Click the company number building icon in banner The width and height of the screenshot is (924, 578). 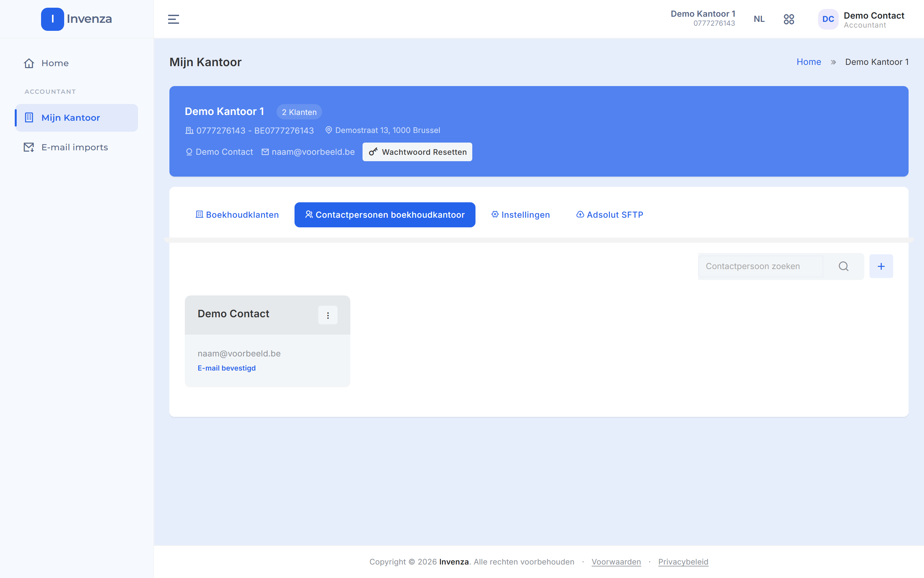pyautogui.click(x=189, y=130)
